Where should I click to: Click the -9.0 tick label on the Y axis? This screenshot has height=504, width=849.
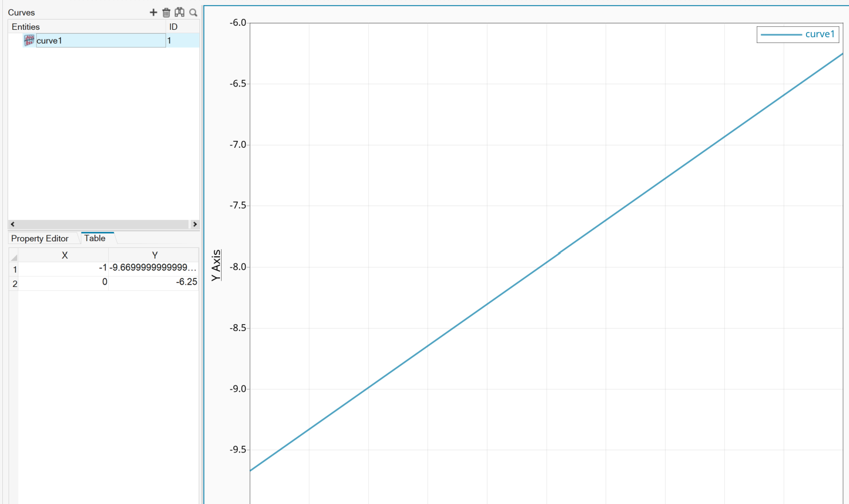(x=238, y=389)
